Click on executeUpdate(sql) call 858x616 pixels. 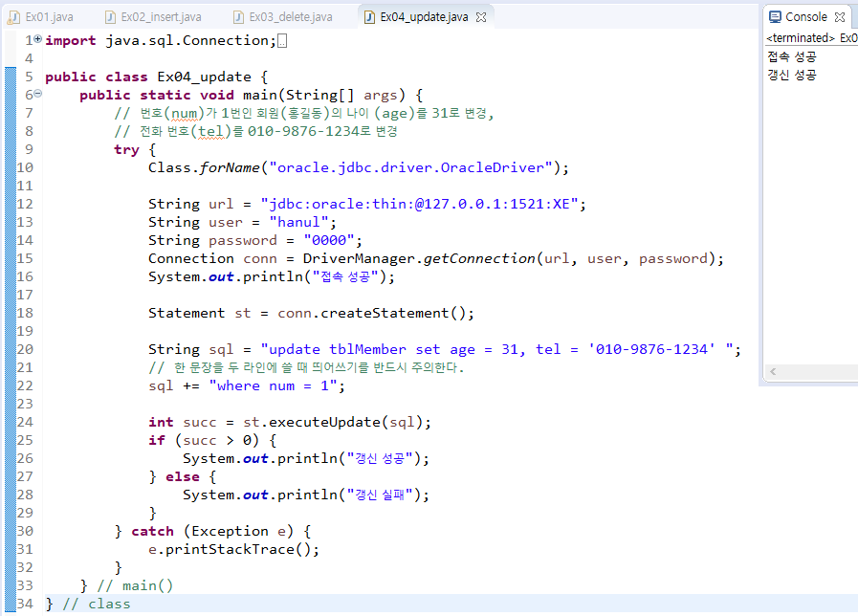pos(346,422)
